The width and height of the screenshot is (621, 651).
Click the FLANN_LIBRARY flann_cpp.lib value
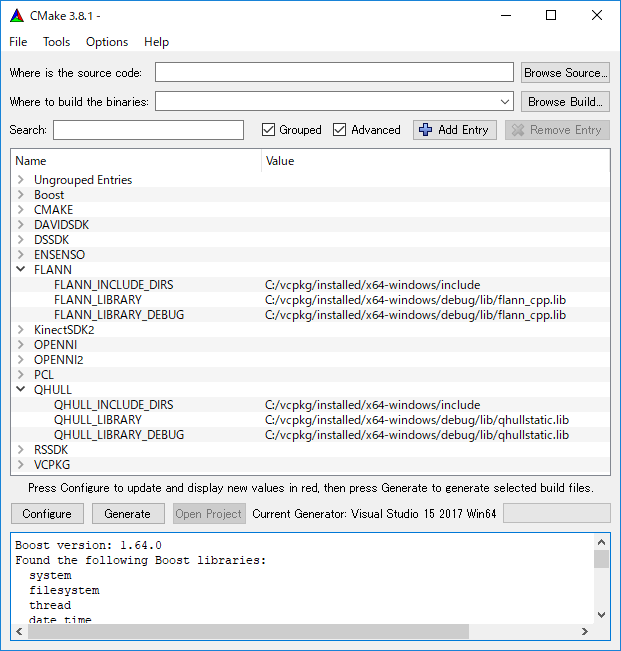coord(416,300)
